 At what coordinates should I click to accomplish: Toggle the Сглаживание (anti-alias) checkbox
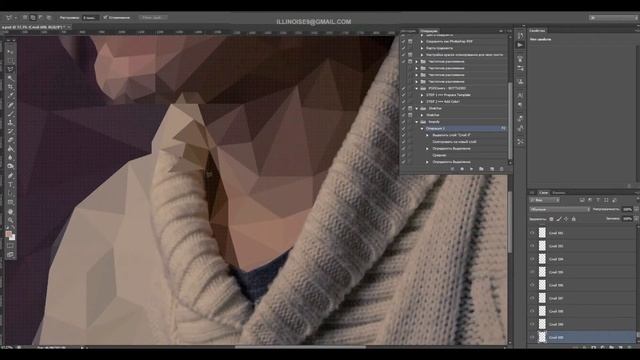point(105,18)
